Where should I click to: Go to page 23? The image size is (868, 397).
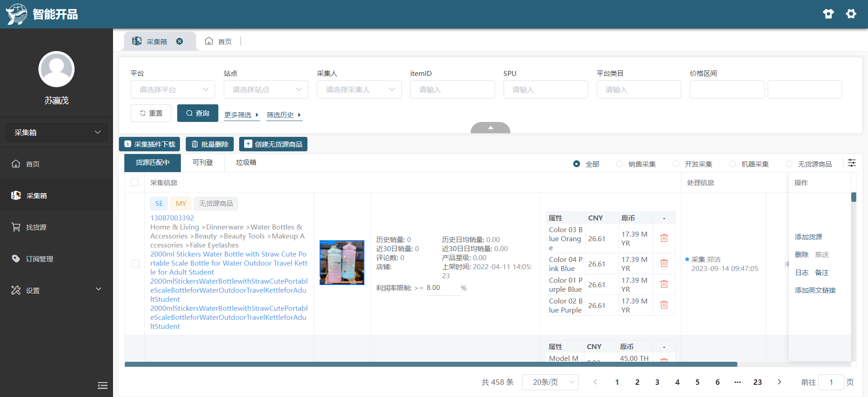coord(757,382)
